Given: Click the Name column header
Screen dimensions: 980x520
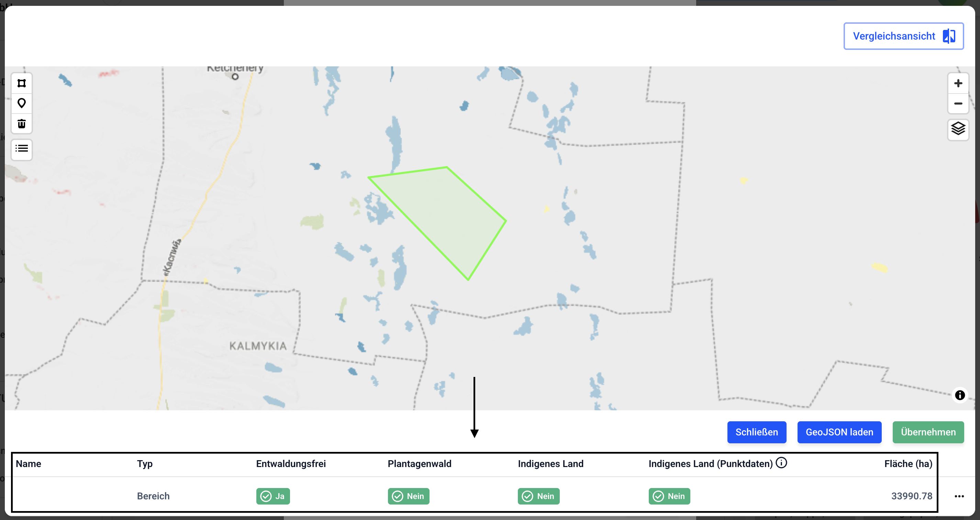Looking at the screenshot, I should click(x=29, y=464).
